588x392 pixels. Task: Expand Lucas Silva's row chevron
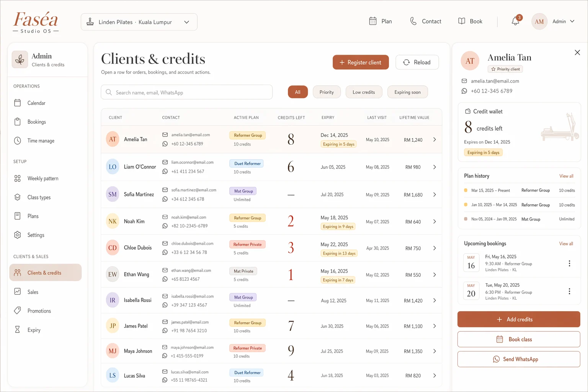tap(434, 376)
